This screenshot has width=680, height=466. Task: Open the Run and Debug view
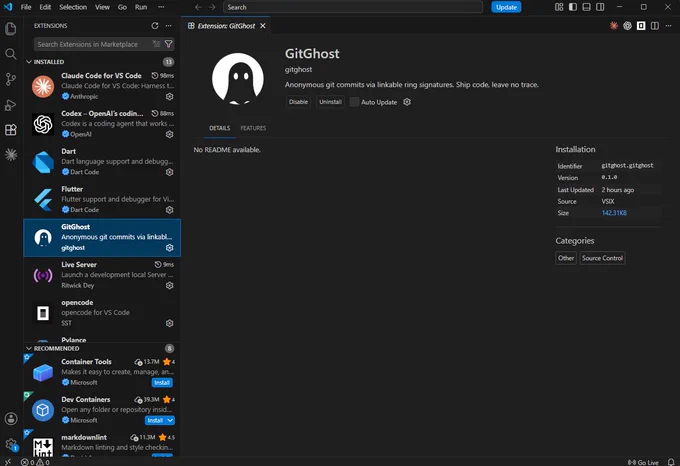(11, 105)
